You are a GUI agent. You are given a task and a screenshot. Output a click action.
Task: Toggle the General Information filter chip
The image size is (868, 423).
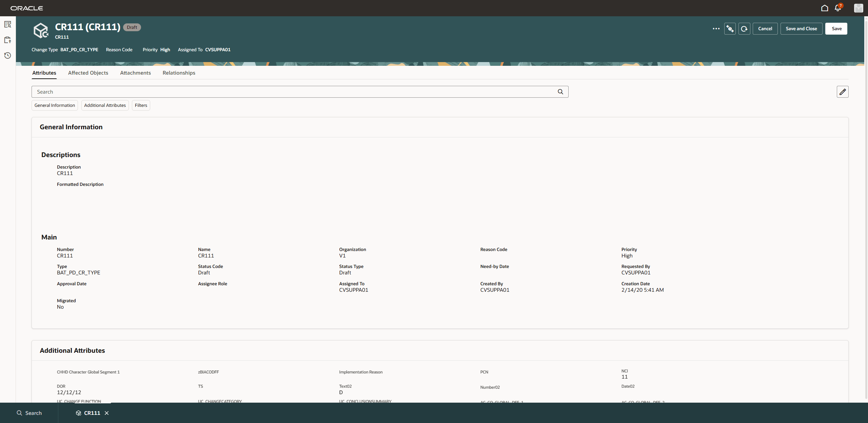click(x=54, y=105)
